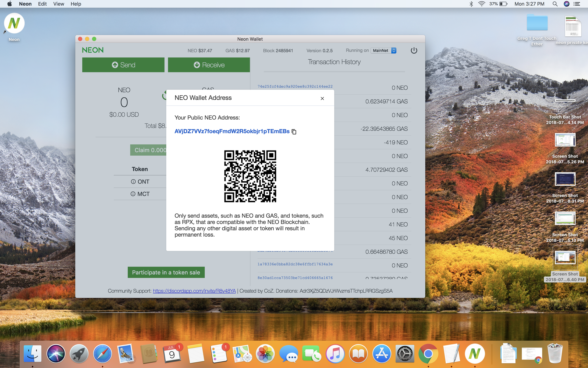Screen dimensions: 588x368
Task: Click the MCT token info icon
Action: pos(133,194)
